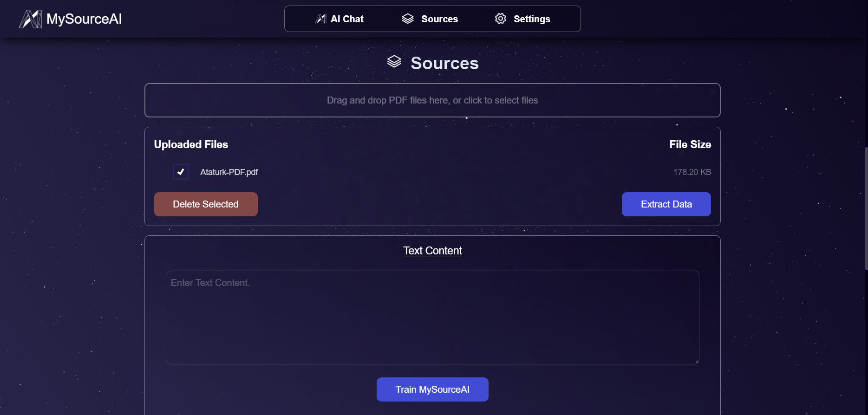
Task: Click the File Size column header
Action: [690, 144]
